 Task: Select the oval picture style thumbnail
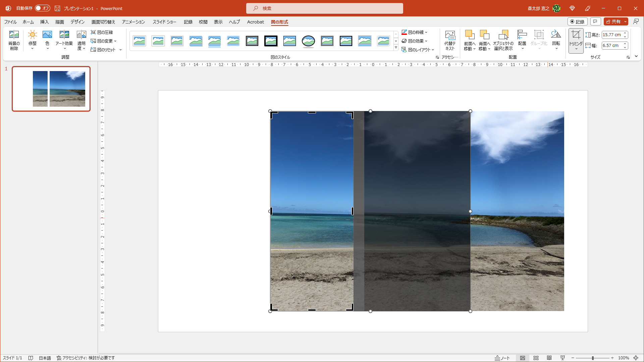pos(308,41)
